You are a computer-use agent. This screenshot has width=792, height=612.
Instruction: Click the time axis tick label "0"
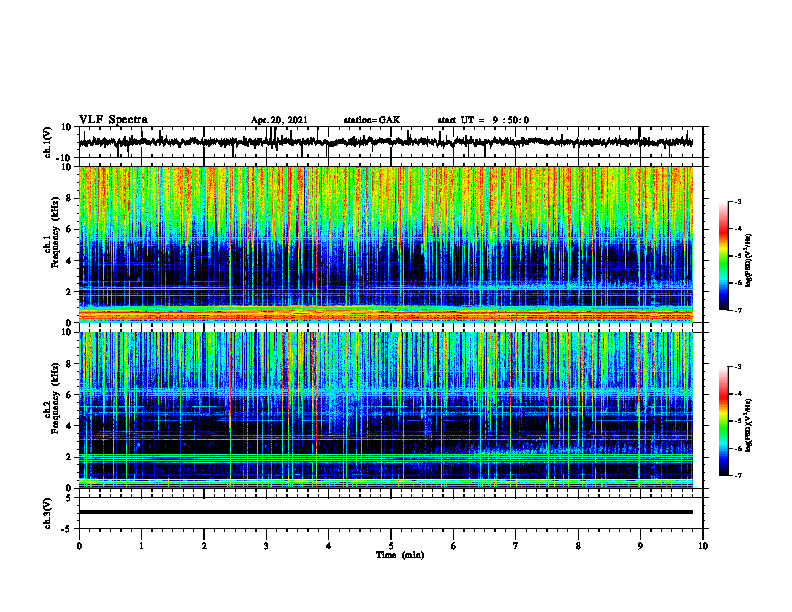79,546
